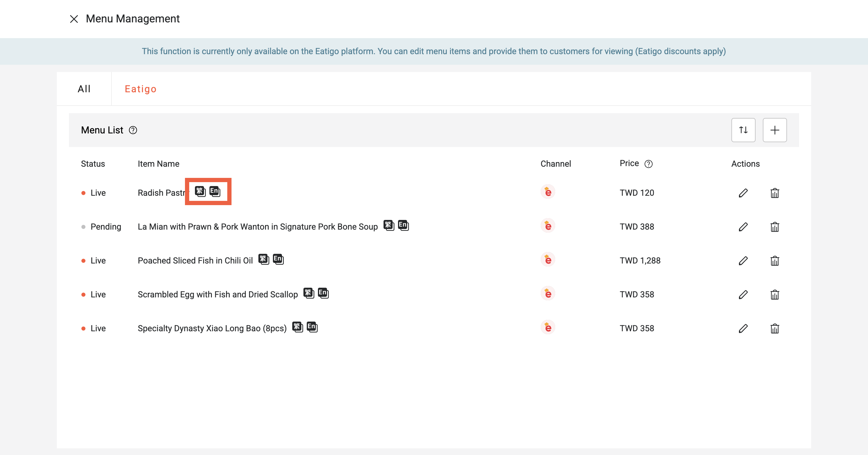Click the Item Name column header
The height and width of the screenshot is (455, 868).
coord(158,164)
